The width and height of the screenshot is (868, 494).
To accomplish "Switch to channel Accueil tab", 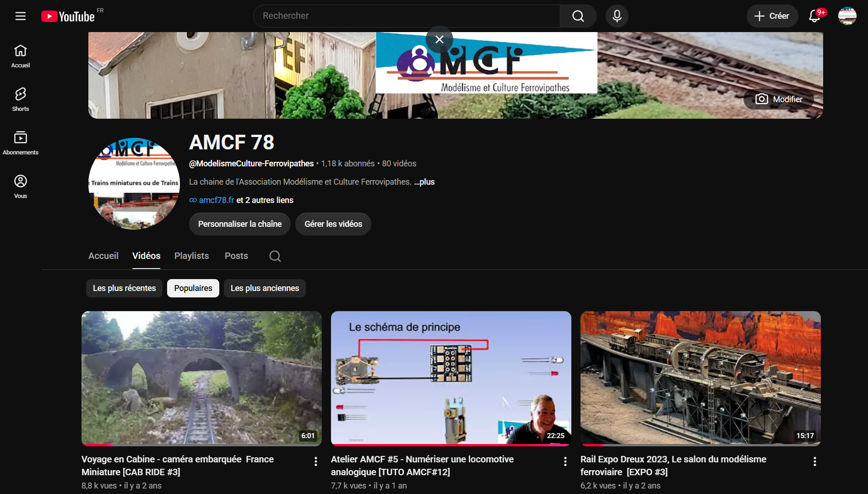I will click(x=103, y=256).
